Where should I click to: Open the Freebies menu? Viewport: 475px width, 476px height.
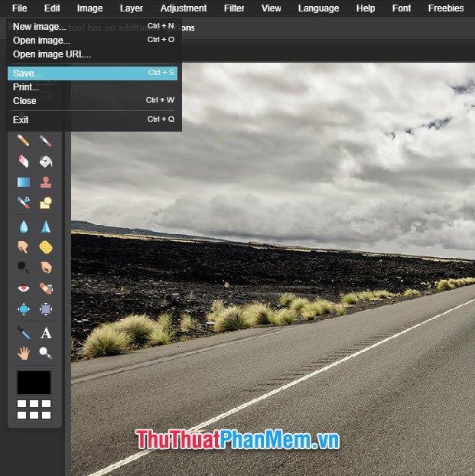click(x=446, y=8)
